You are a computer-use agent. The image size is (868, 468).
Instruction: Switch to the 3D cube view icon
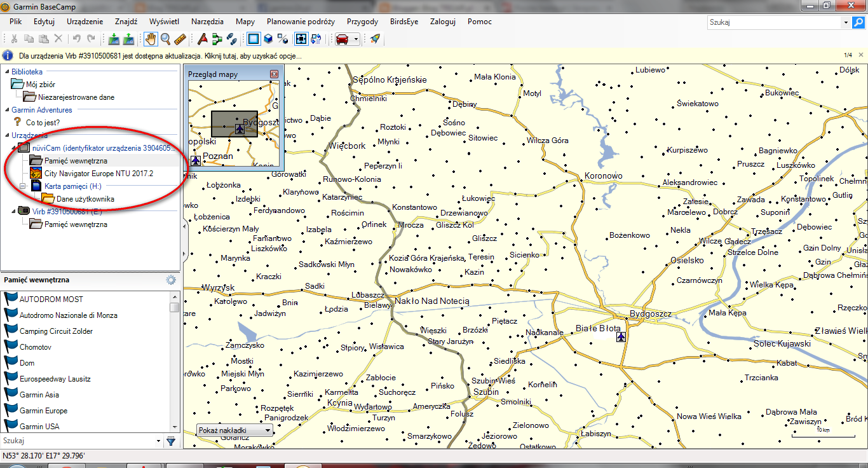pos(269,39)
